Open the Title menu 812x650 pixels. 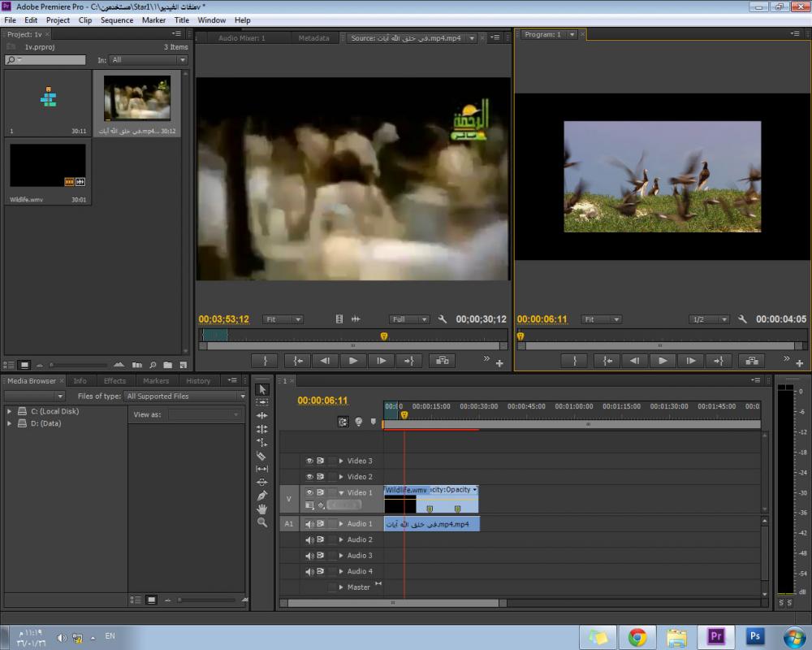[x=181, y=20]
